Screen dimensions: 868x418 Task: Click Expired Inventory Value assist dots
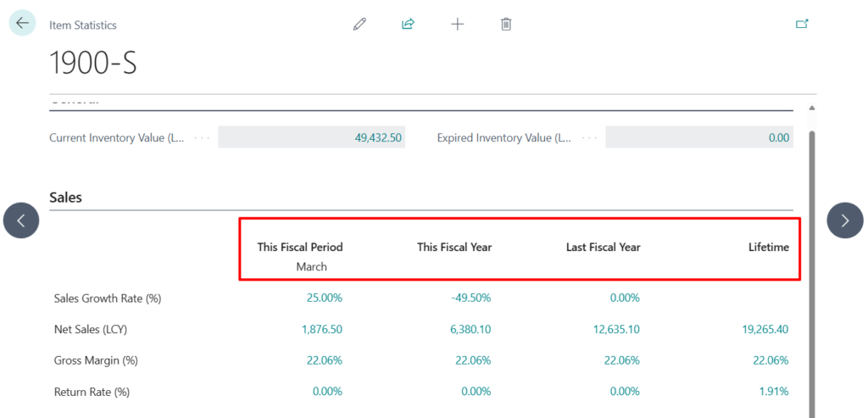point(589,137)
